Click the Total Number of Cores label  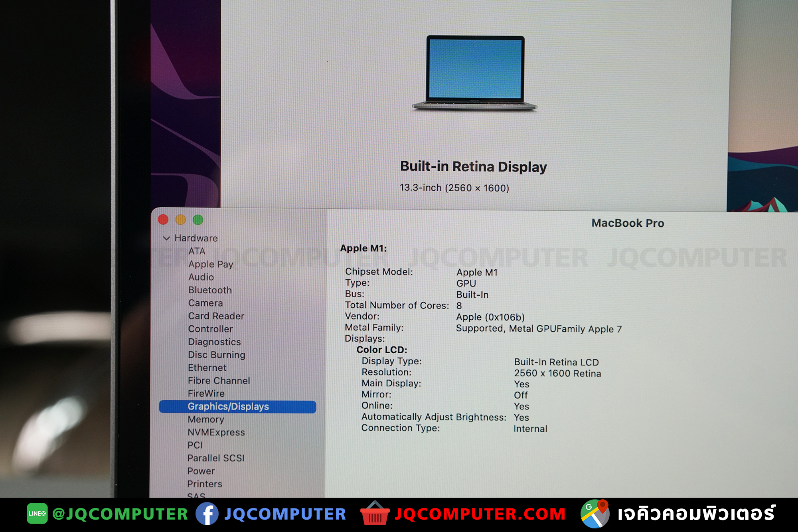[397, 305]
